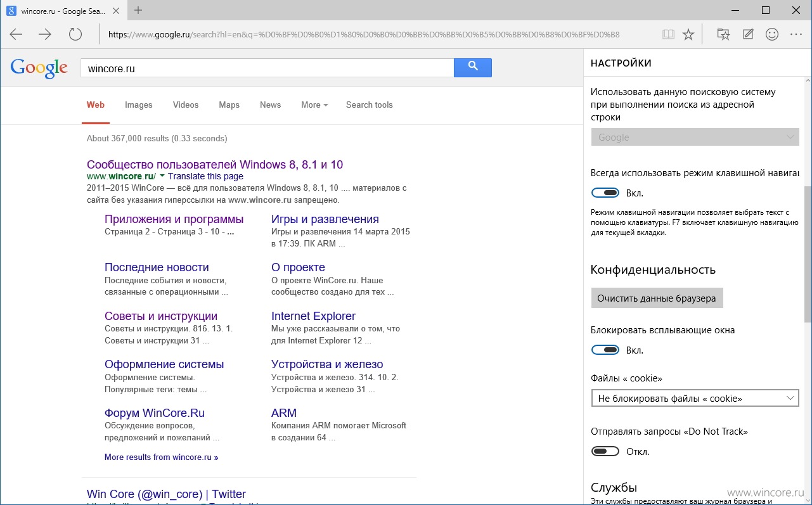Click the address bar URL
This screenshot has width=812, height=505.
(364, 34)
